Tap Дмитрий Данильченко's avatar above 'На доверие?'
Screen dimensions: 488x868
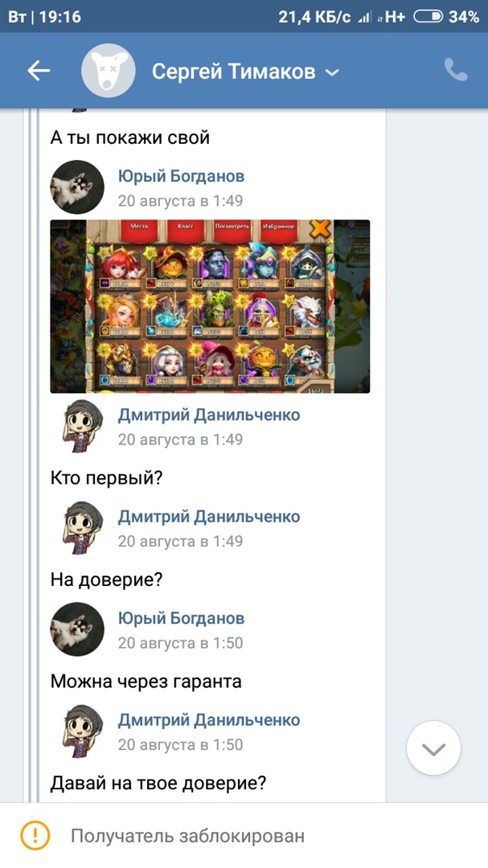click(81, 528)
